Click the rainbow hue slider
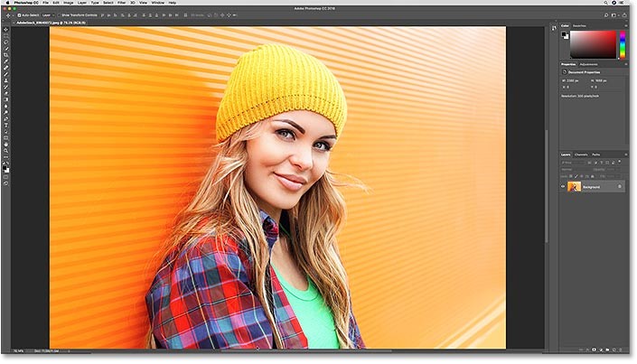This screenshot has height=364, width=637. tap(623, 44)
